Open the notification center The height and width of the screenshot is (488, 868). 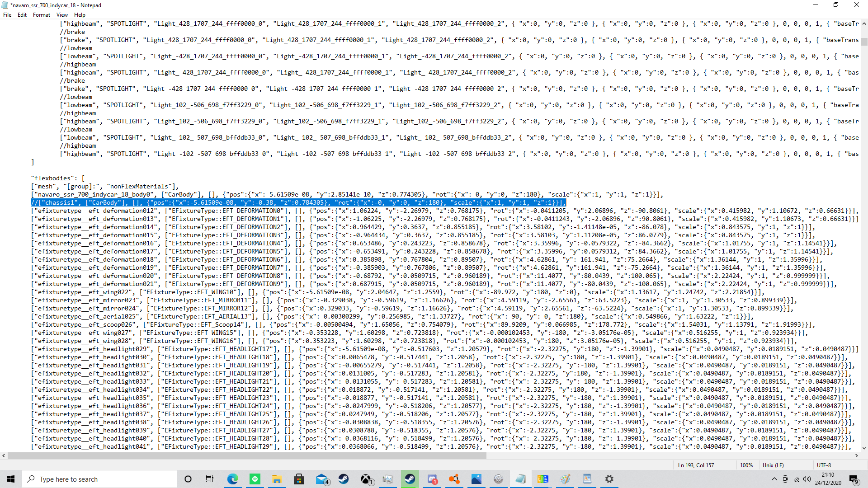coord(854,479)
